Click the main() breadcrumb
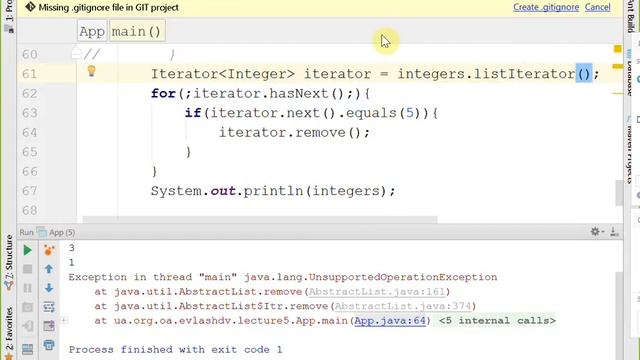The height and width of the screenshot is (360, 640). [x=137, y=31]
